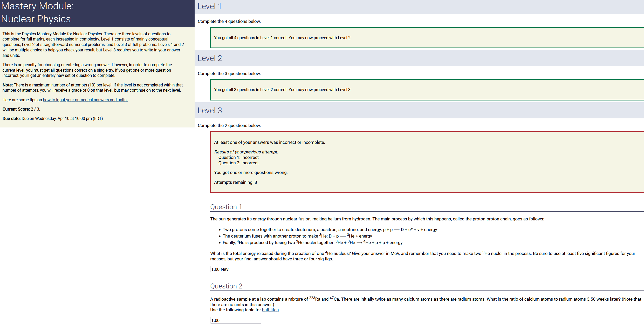Viewport: 644px width, 324px height.
Task: Click the Current Score 2 / 3 text
Action: (21, 109)
